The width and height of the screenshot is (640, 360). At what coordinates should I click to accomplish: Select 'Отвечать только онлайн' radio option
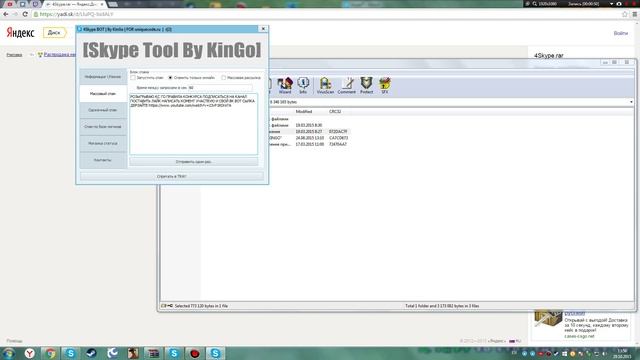tap(170, 78)
